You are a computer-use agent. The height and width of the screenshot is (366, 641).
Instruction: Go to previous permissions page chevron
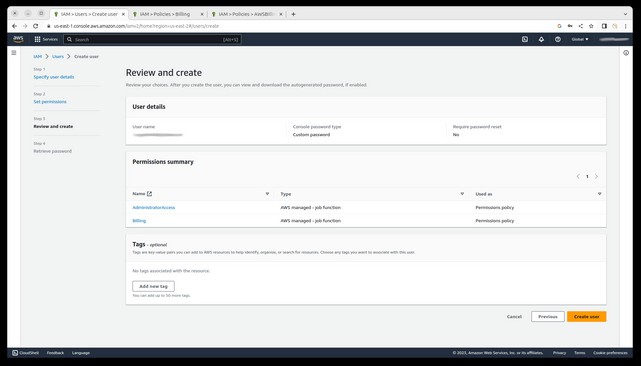578,176
